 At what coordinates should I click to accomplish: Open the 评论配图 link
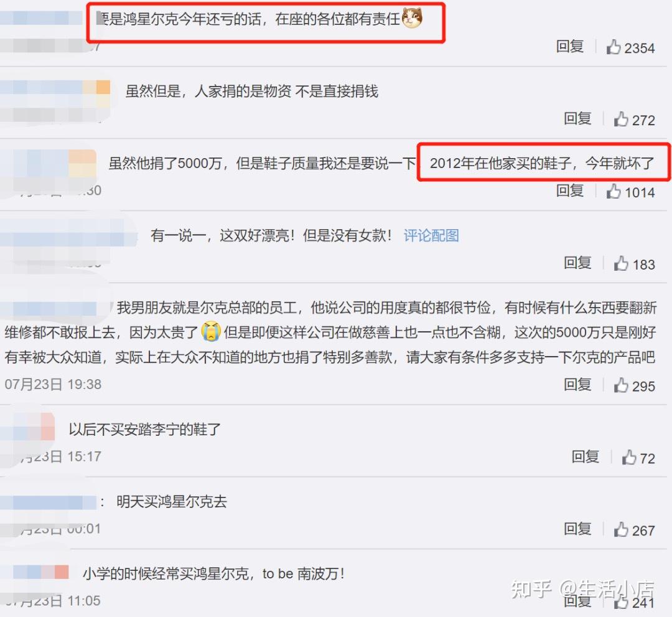[431, 235]
